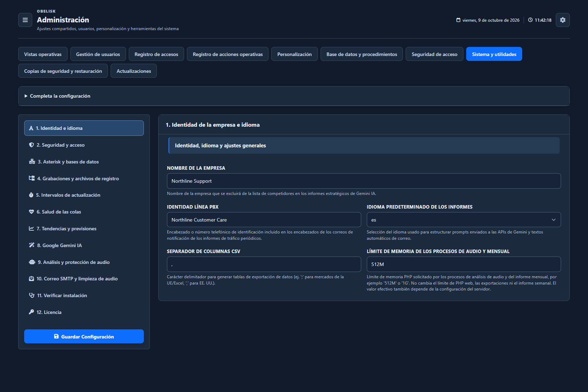Screen dimensions: 588x392
Task: Open the settings gear in header
Action: click(563, 20)
